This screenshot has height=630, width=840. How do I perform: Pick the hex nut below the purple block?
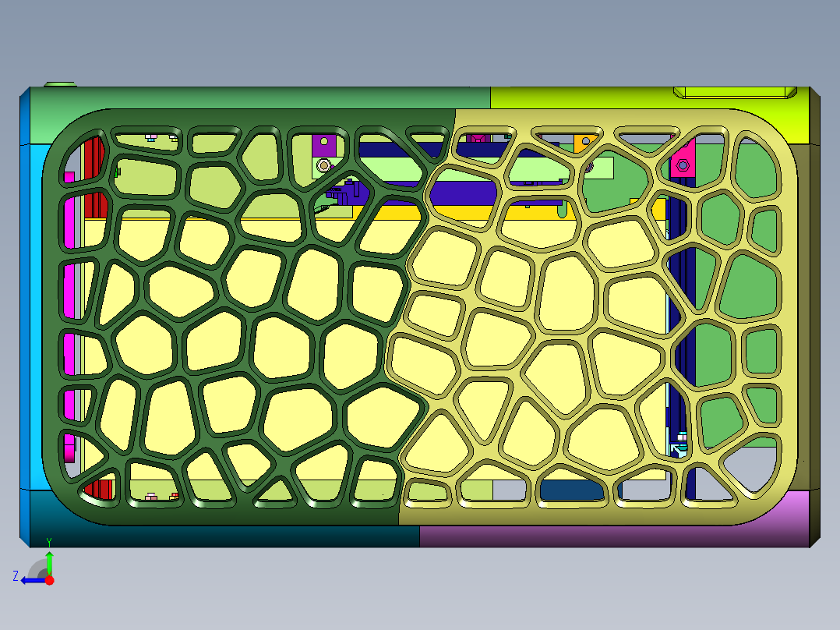coord(323,165)
